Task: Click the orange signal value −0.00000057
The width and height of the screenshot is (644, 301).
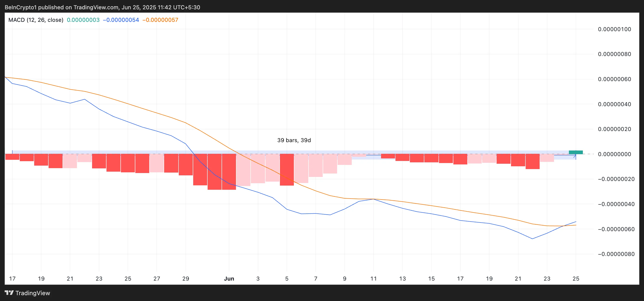Action: [x=160, y=20]
